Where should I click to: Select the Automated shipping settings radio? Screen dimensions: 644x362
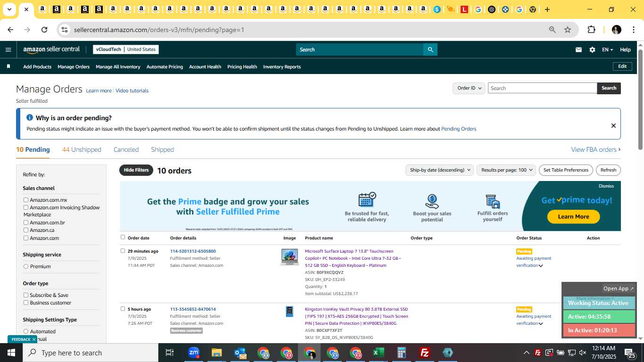26,331
